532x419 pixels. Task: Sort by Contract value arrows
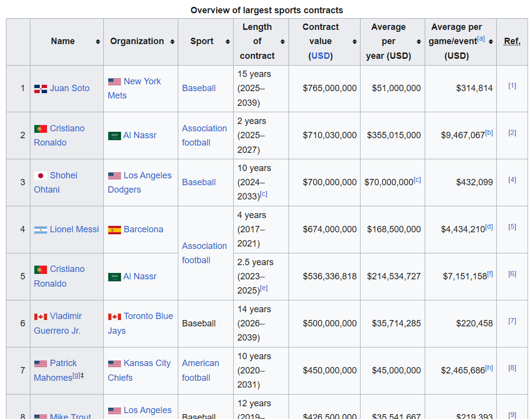355,42
